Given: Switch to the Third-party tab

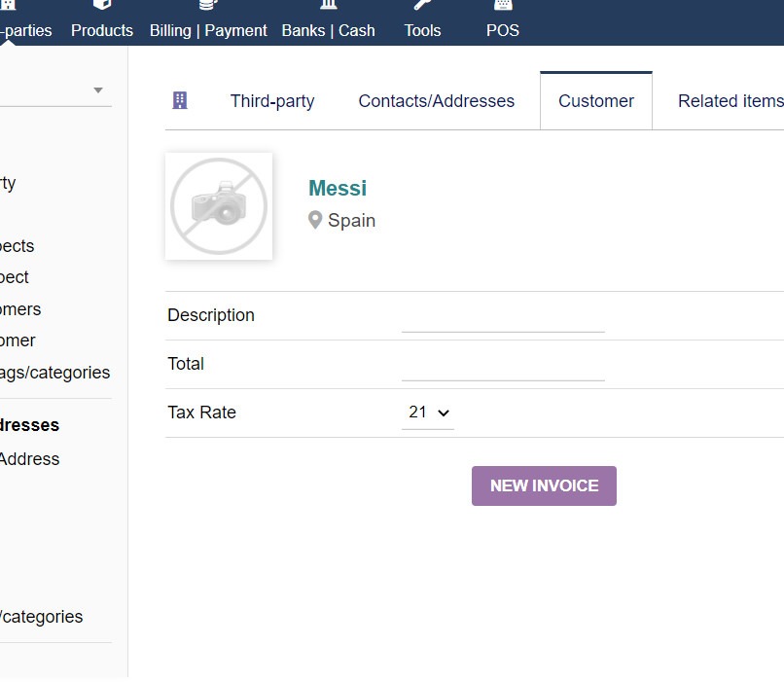Looking at the screenshot, I should (272, 101).
